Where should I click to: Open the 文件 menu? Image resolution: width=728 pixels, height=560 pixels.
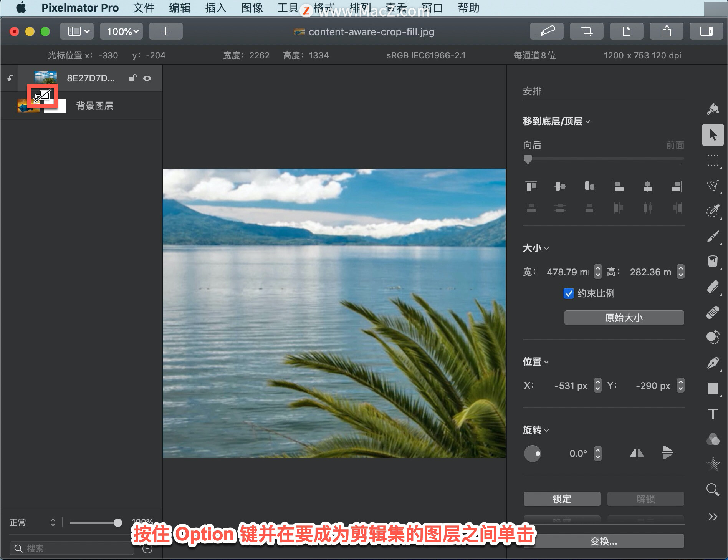144,8
